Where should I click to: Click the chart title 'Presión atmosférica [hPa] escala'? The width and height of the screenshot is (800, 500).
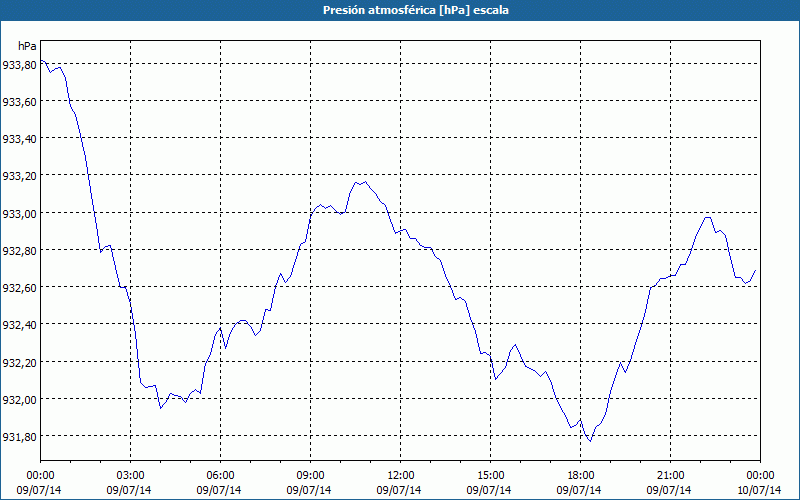416,10
